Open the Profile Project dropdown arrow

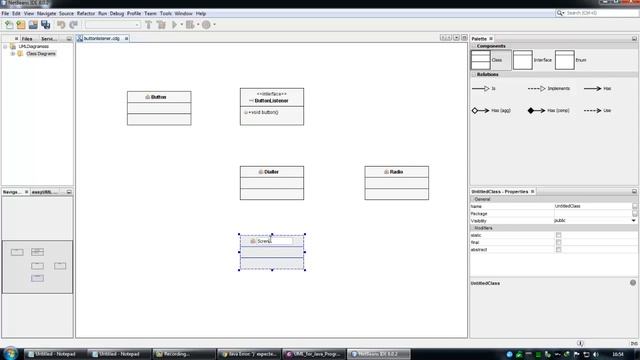(x=214, y=25)
